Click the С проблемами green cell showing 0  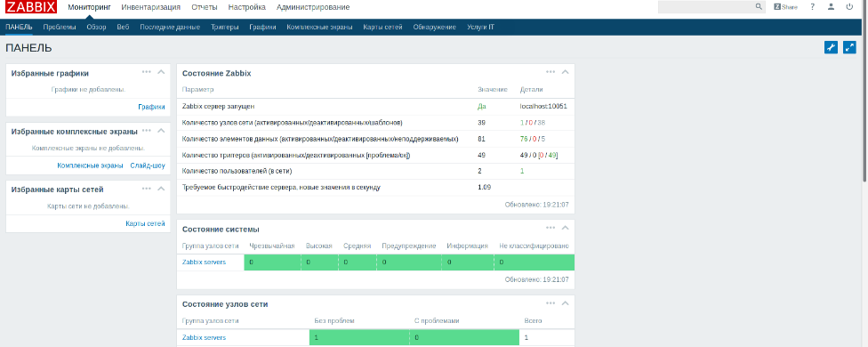point(464,337)
